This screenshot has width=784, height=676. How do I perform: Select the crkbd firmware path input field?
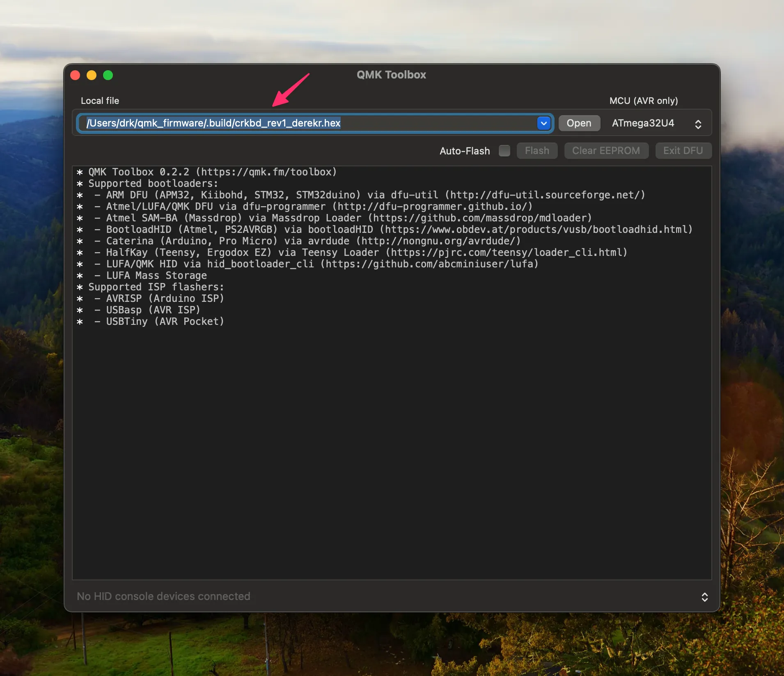point(287,123)
